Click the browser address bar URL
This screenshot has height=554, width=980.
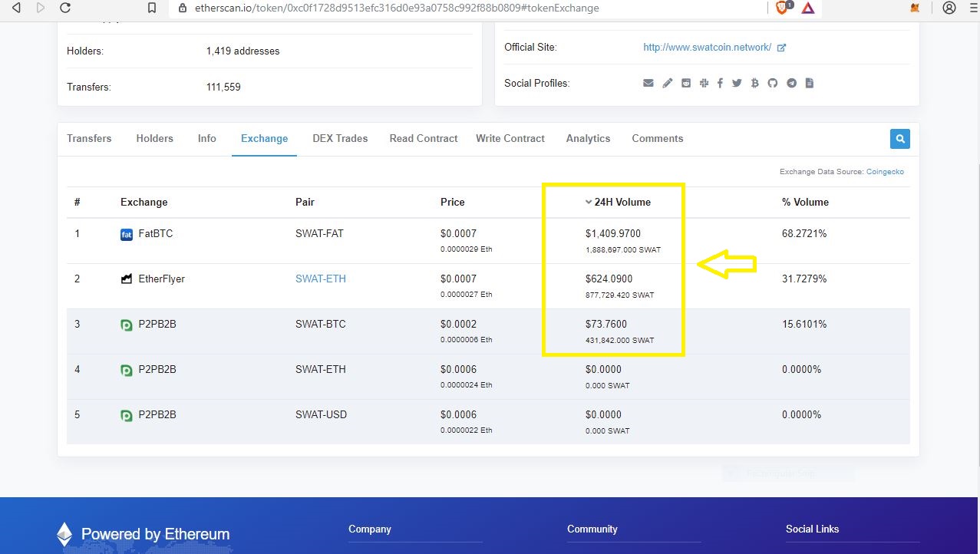coord(396,8)
